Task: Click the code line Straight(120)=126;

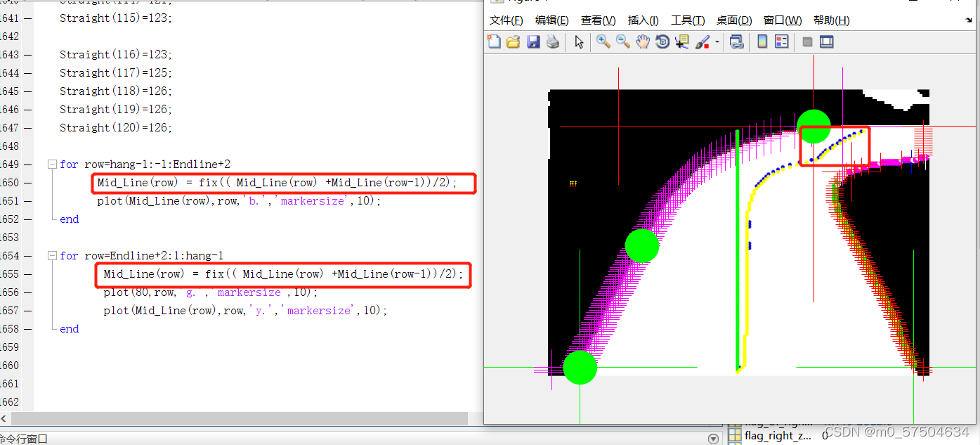Action: tap(116, 127)
